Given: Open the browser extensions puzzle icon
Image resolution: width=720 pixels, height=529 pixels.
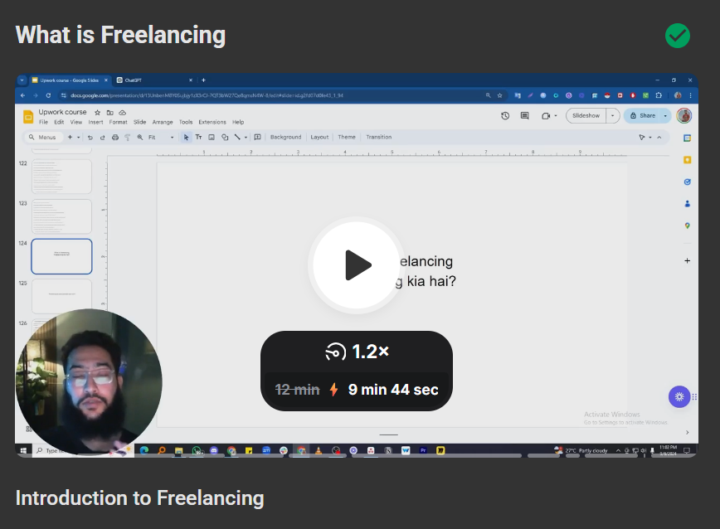Looking at the screenshot, I should pos(658,95).
